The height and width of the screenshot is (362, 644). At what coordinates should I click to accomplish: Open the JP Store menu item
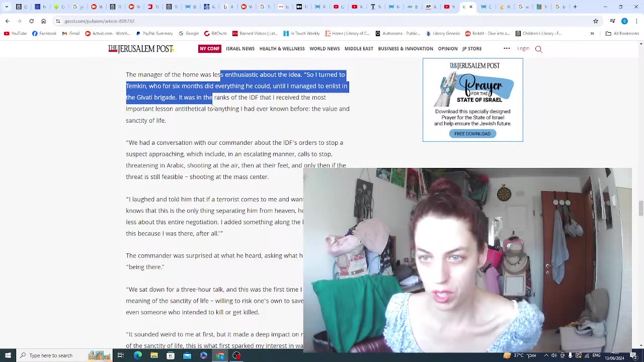point(472,49)
